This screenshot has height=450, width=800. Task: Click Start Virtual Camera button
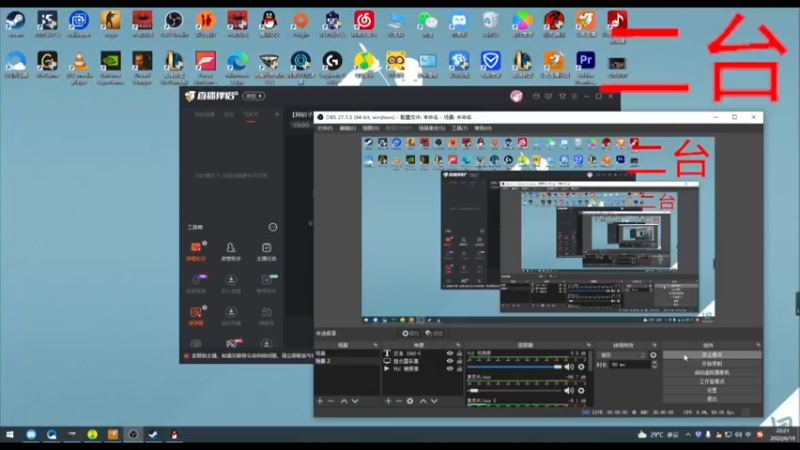(712, 372)
